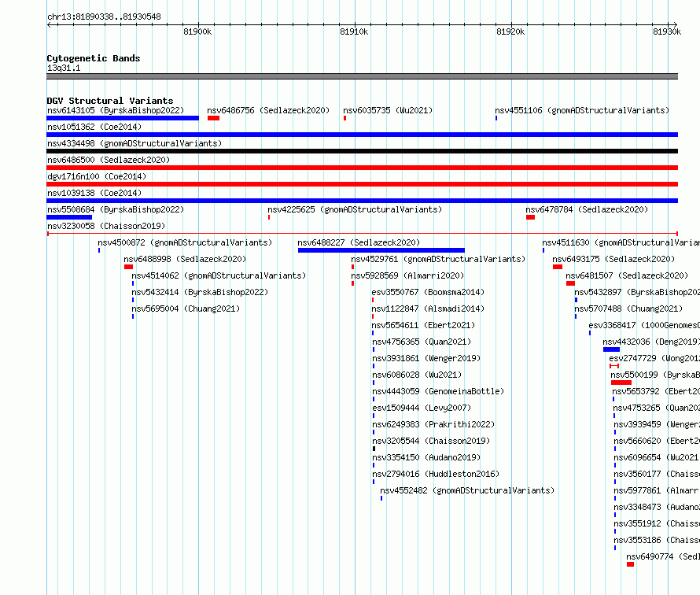Click the 81920k ruler marker
Viewport: 700px width, 595px height.
coord(510,31)
